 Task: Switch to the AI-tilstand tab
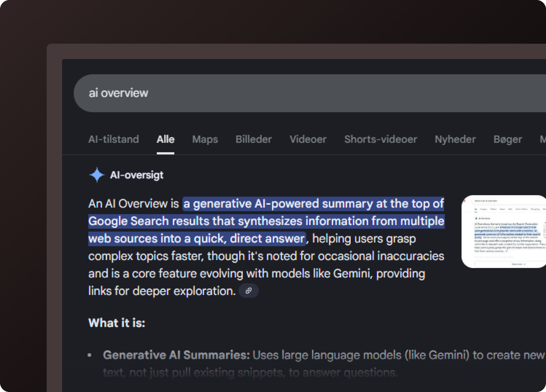pos(113,139)
